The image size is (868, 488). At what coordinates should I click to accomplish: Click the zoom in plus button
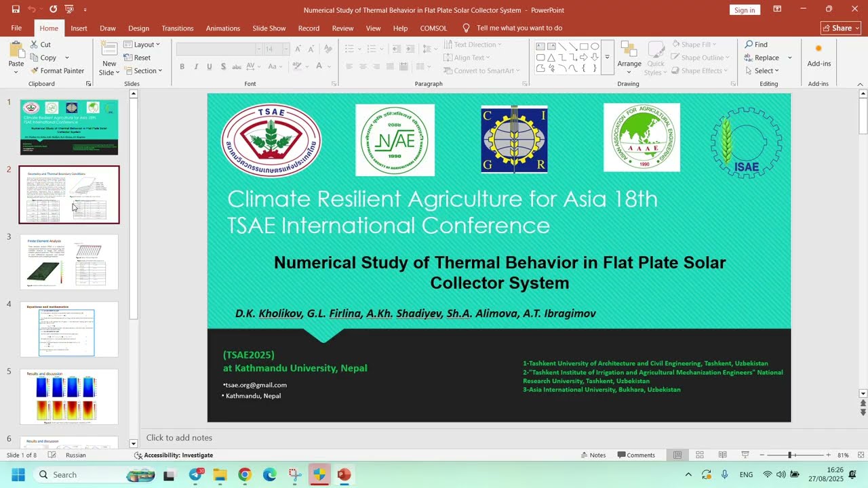828,455
